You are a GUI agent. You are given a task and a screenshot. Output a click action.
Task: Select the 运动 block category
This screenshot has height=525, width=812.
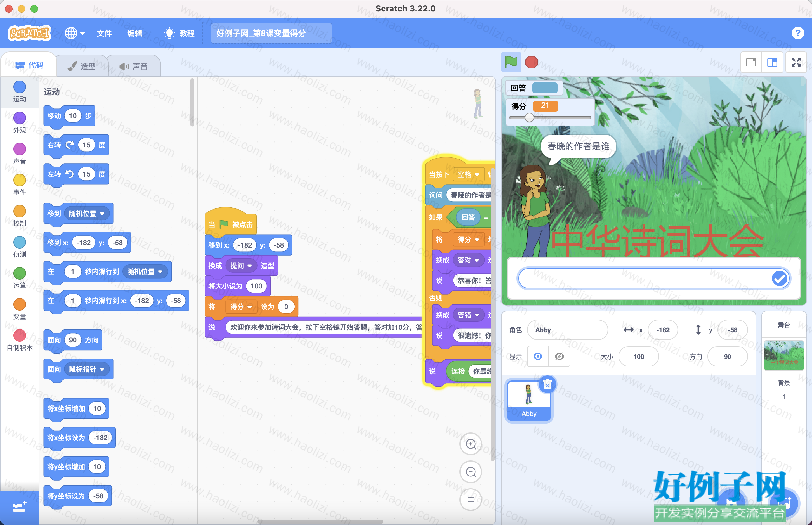coord(19,91)
